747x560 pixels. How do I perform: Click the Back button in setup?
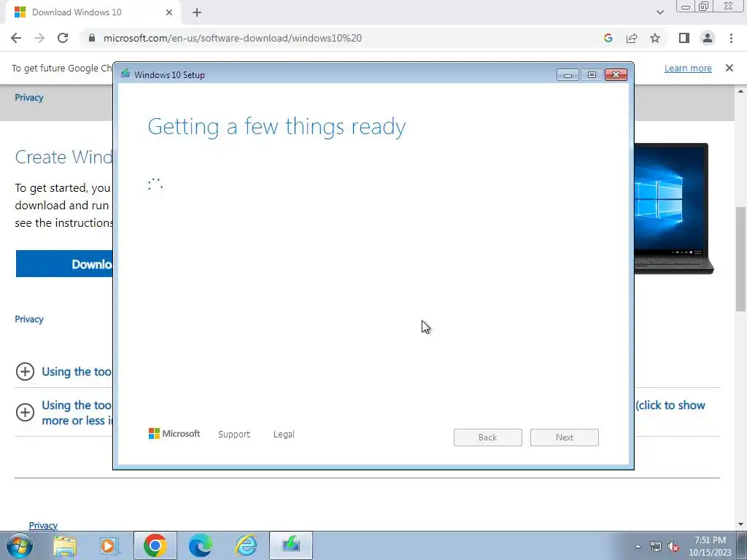[488, 437]
